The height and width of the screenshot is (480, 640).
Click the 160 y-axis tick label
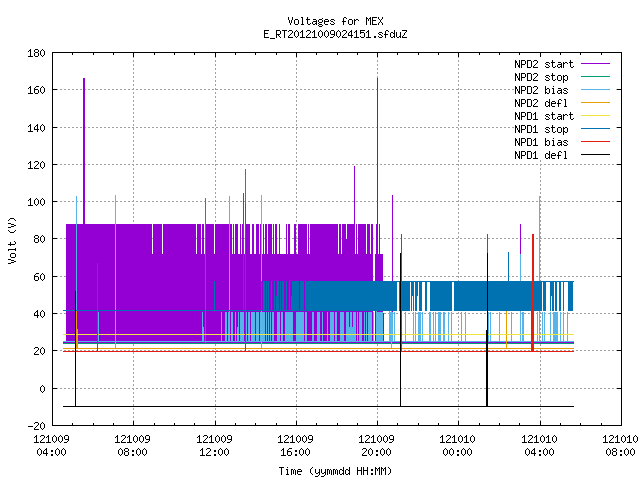(x=36, y=90)
